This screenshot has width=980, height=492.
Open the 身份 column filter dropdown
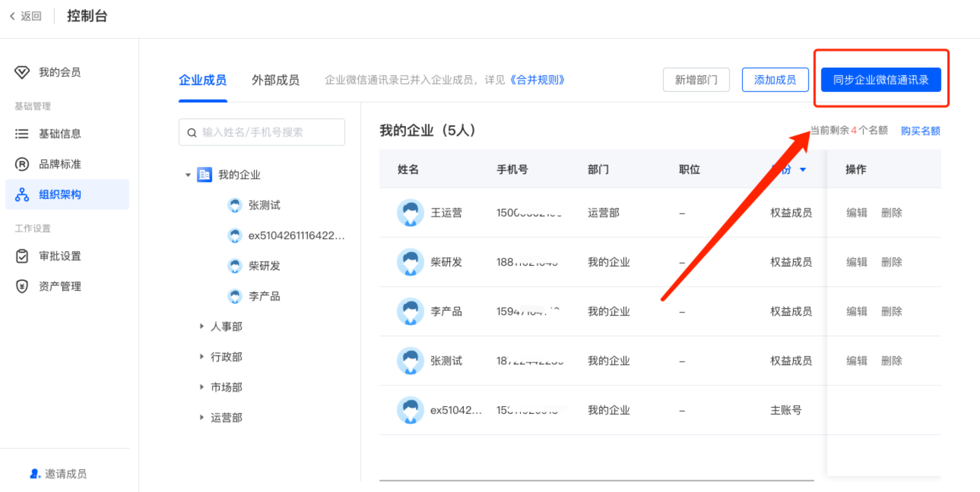tap(803, 169)
